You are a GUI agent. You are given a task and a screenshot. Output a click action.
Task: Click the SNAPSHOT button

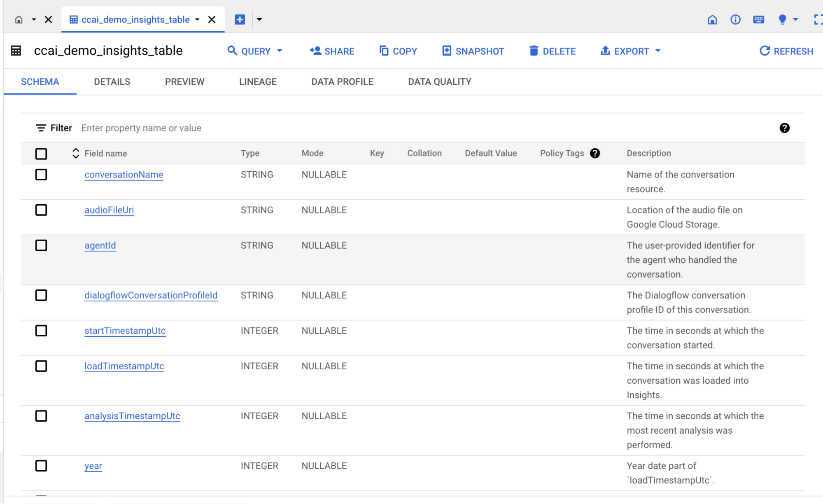coord(473,51)
